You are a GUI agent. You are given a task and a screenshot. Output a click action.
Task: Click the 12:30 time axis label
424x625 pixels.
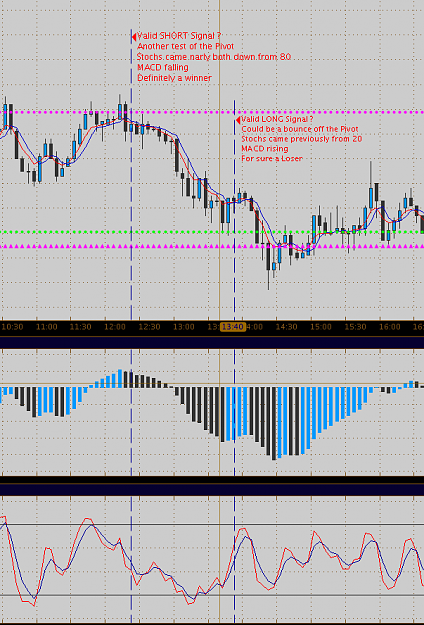[149, 327]
